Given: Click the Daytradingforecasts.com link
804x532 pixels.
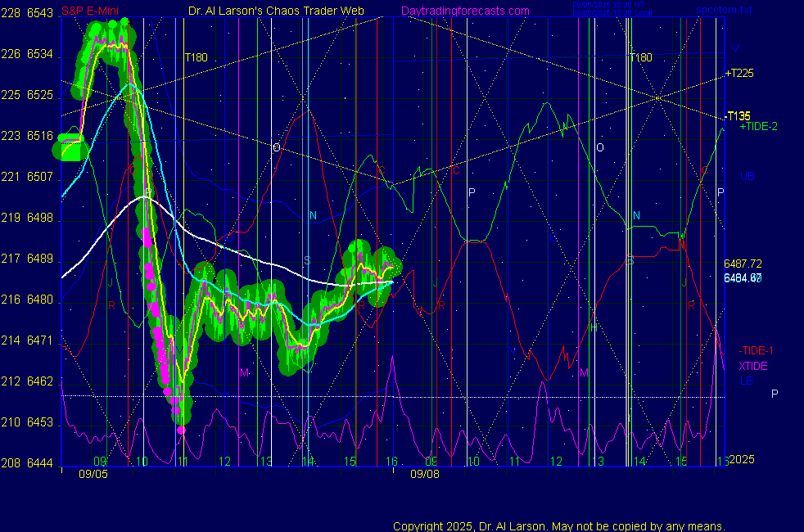Looking at the screenshot, I should pos(465,11).
